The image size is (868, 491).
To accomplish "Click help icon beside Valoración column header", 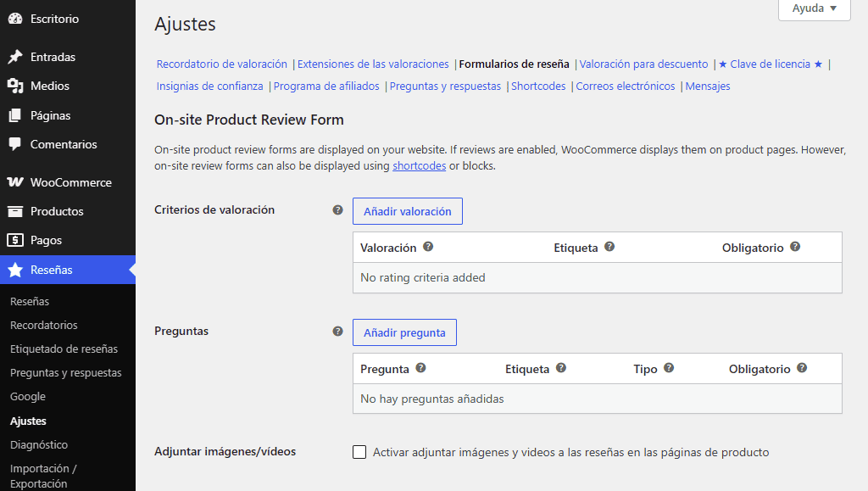I will [428, 246].
